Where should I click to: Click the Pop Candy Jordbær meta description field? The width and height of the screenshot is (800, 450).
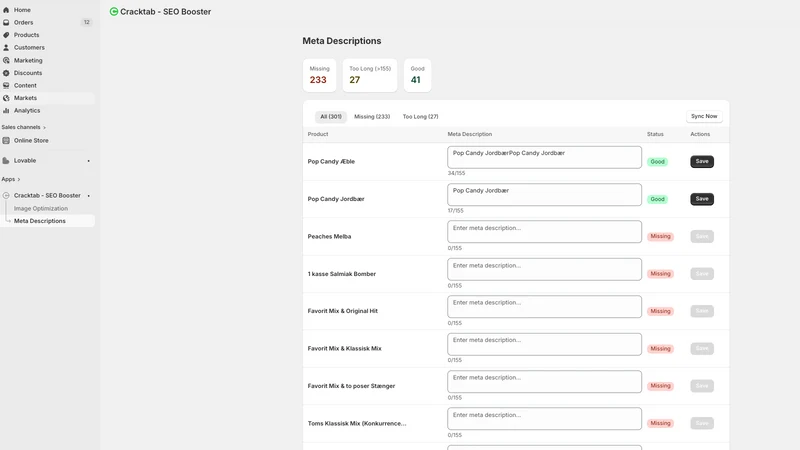tap(544, 194)
